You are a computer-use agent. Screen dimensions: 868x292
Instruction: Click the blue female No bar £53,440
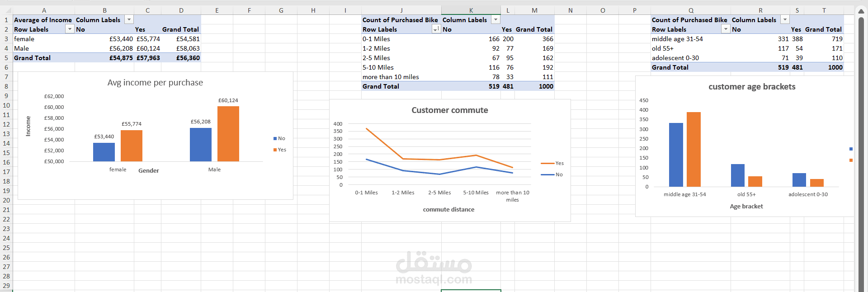point(104,152)
